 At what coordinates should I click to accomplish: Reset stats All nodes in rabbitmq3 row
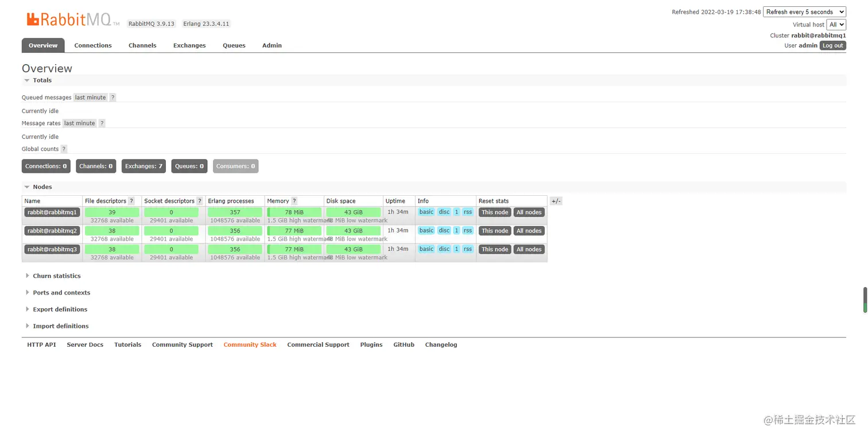pos(529,249)
